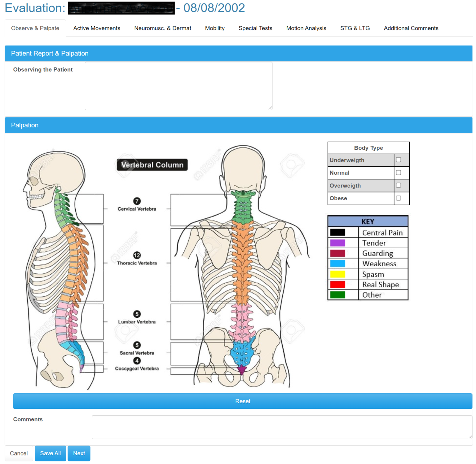Select the blue Weakness swatch
Image resolution: width=476 pixels, height=464 pixels.
[337, 263]
